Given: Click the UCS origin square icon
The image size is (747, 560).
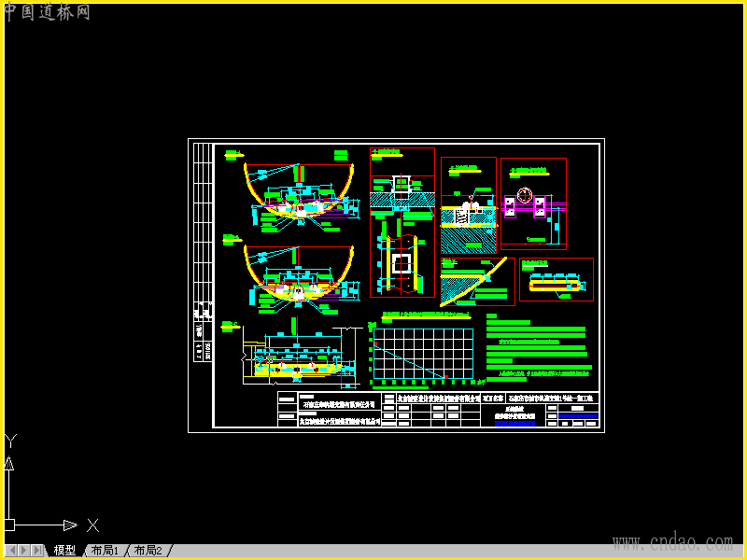Looking at the screenshot, I should (x=9, y=525).
